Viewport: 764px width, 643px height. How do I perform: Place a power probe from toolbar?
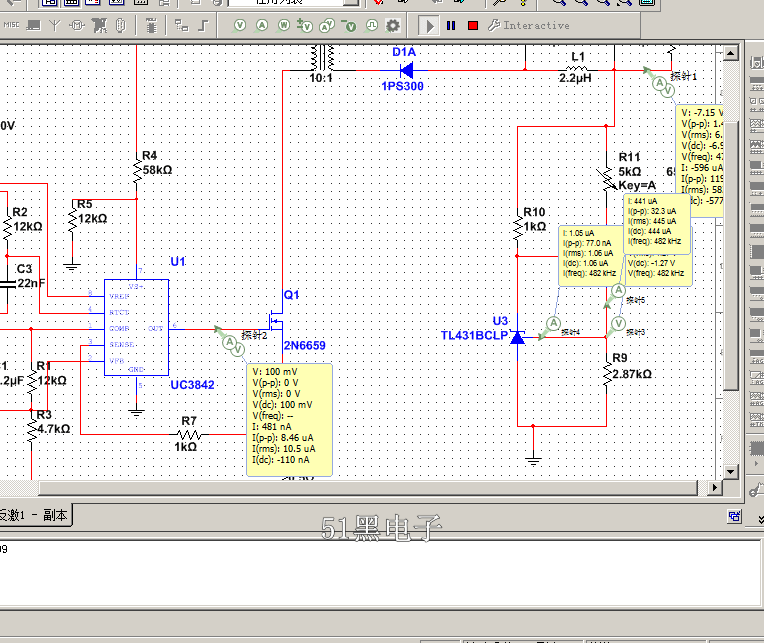[284, 25]
